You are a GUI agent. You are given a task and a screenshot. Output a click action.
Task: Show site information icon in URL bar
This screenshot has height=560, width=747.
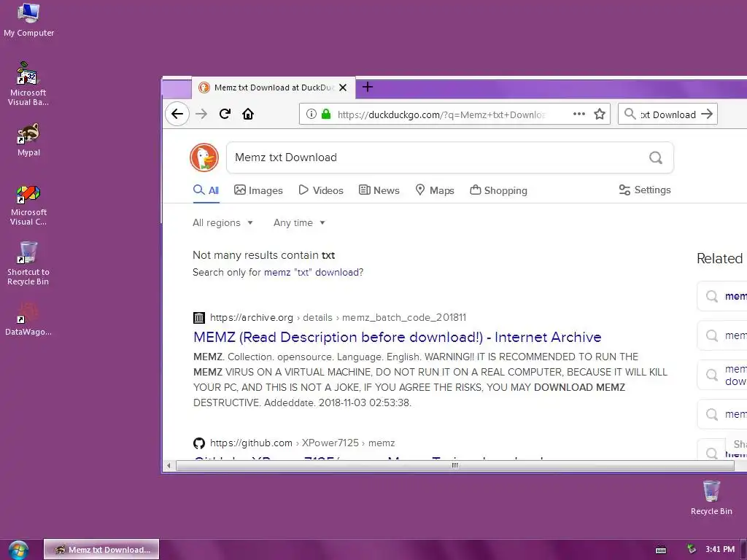(311, 114)
